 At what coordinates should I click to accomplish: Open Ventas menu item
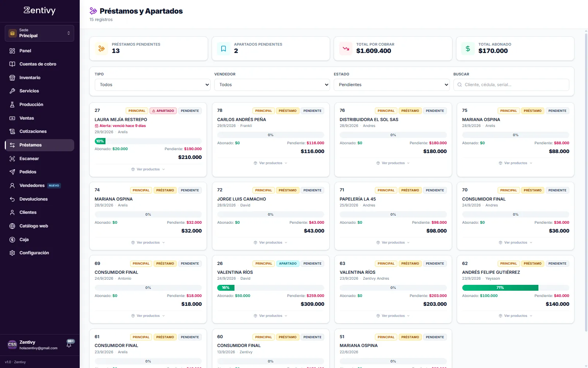coord(39,118)
